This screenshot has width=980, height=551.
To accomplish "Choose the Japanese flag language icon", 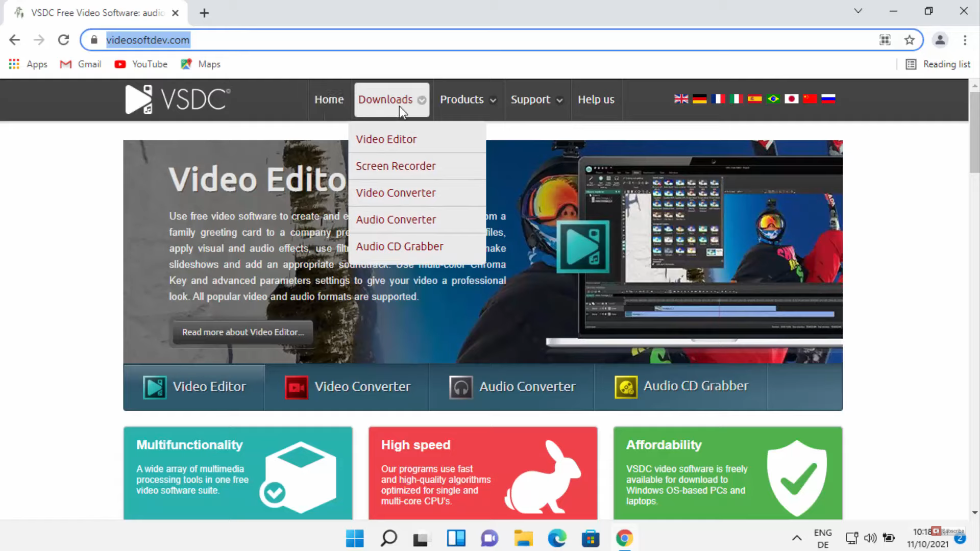I will (791, 99).
